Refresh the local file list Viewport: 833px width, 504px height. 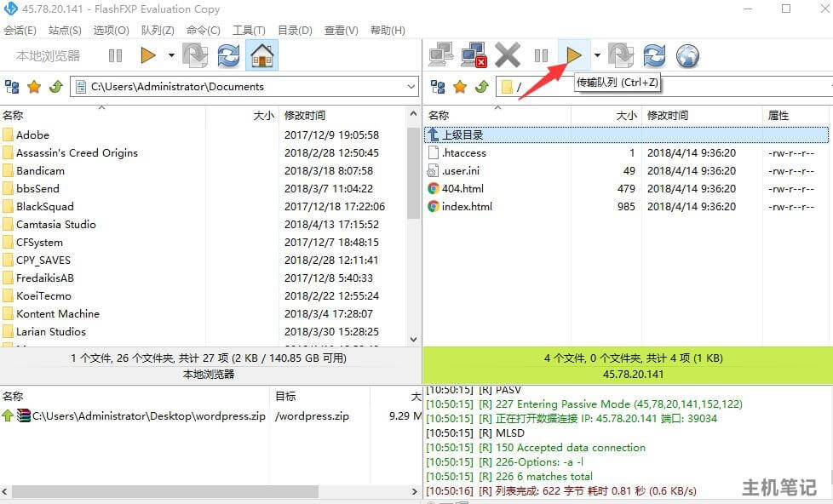click(x=227, y=54)
